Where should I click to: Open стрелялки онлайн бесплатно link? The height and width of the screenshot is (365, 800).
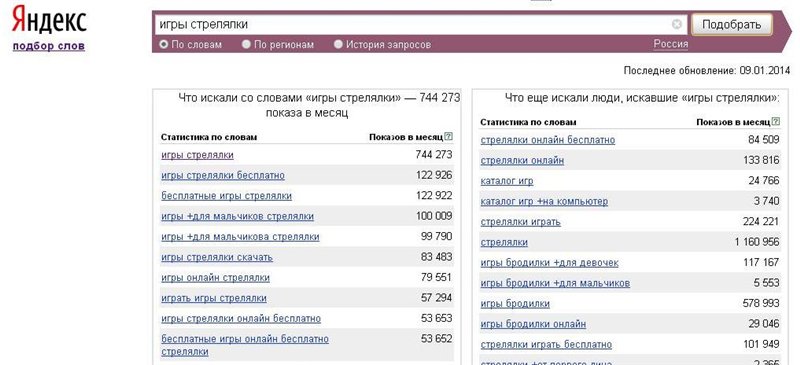[547, 140]
